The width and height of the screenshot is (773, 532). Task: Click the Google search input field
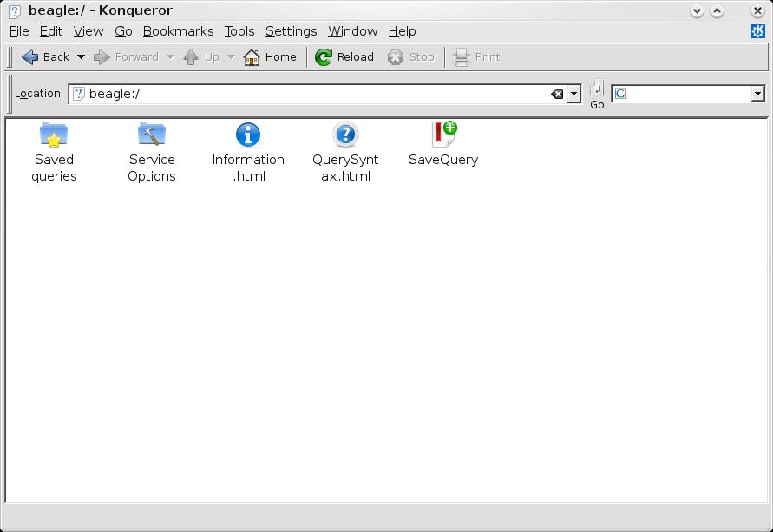pyautogui.click(x=689, y=94)
